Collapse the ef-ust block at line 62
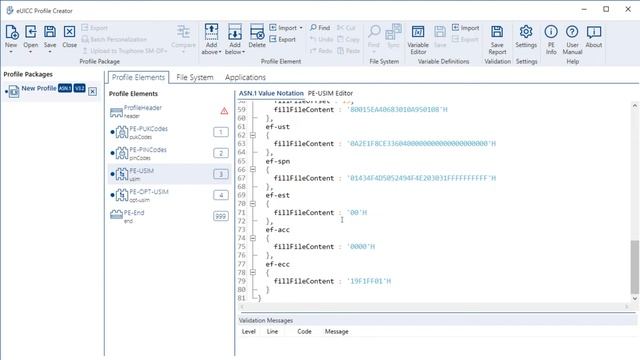The height and width of the screenshot is (360, 640). coord(253,135)
